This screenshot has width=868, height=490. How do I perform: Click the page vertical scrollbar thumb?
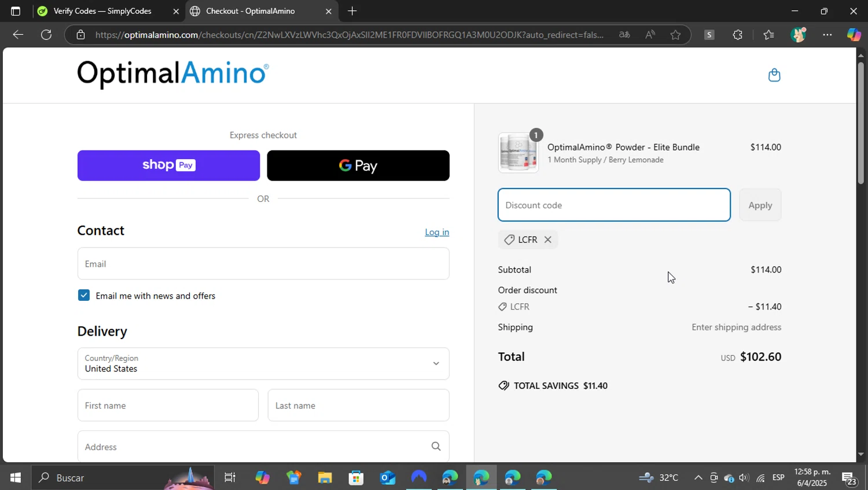[860, 123]
